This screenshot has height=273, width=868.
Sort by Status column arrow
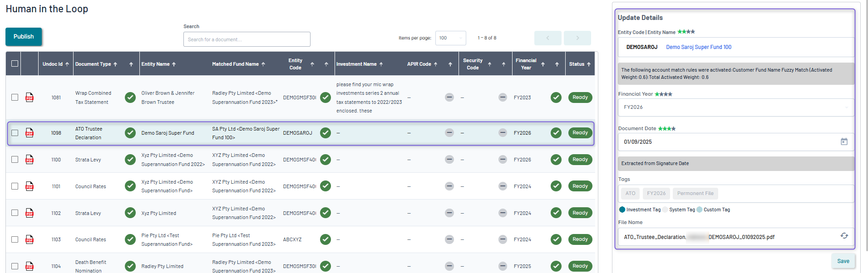pos(589,64)
